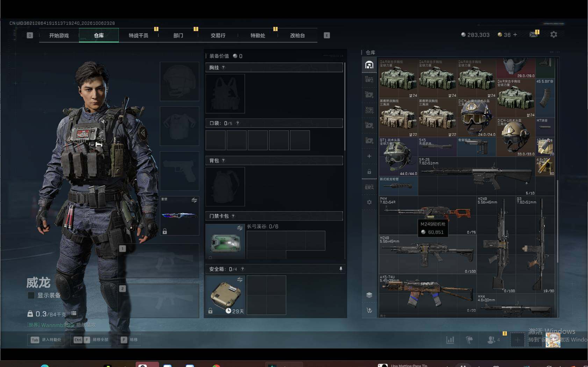
Task: Click the Q key left-arrow nav button
Action: pos(30,35)
